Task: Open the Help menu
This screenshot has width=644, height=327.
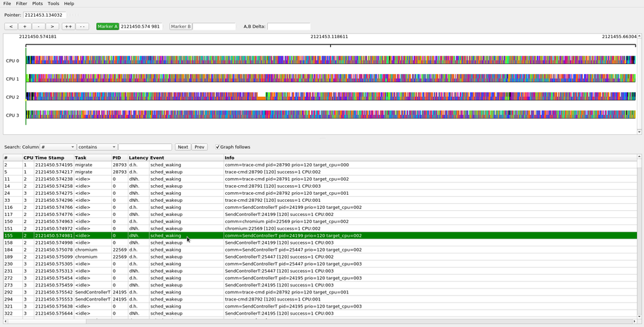Action: click(69, 3)
